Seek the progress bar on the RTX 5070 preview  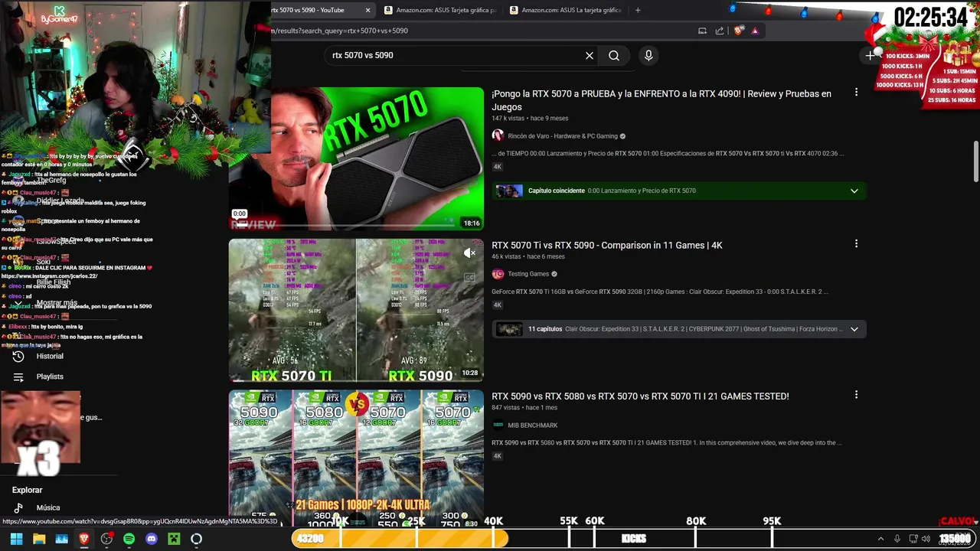click(x=344, y=225)
